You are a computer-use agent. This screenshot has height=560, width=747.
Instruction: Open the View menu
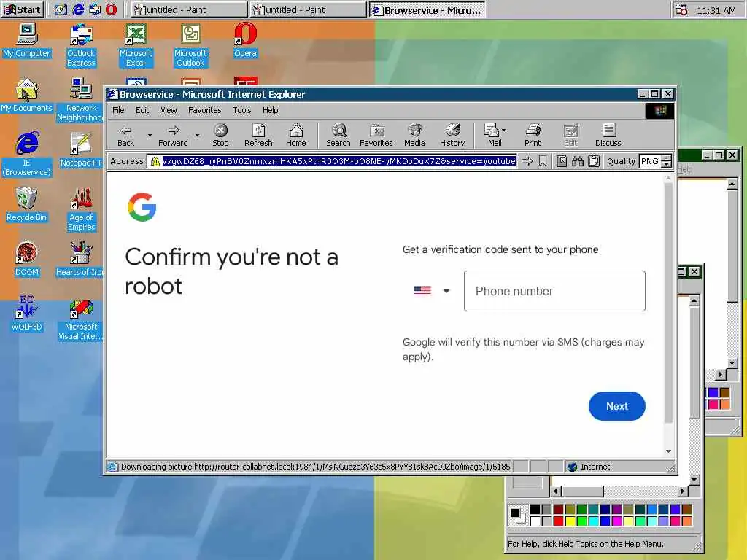pos(169,111)
